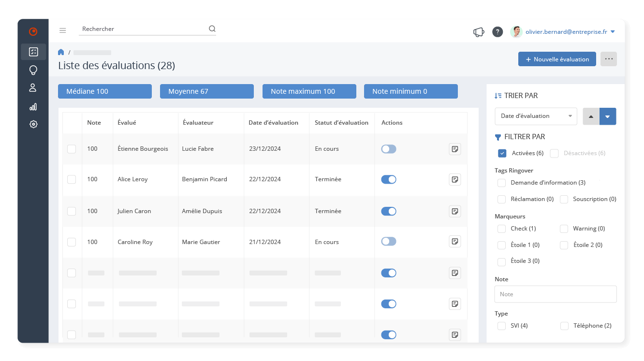Check the Demande d'information tag filter
Image resolution: width=644 pixels, height=361 pixels.
501,183
